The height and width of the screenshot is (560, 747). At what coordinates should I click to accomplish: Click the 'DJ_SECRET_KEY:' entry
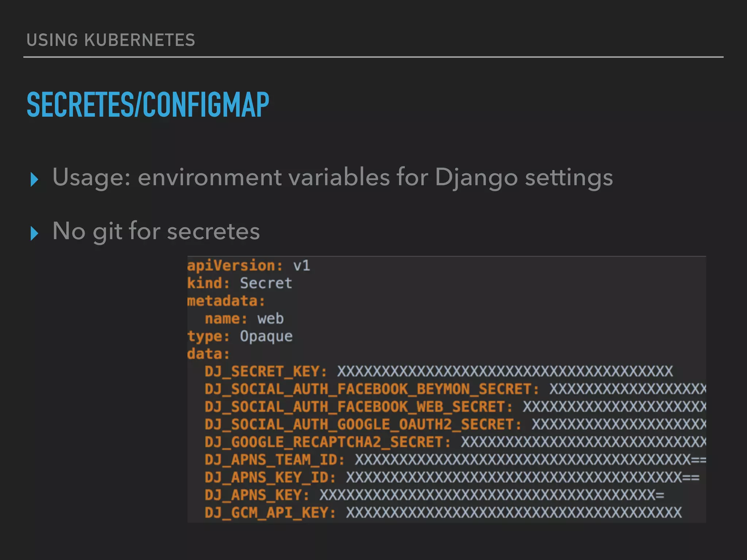coord(266,372)
